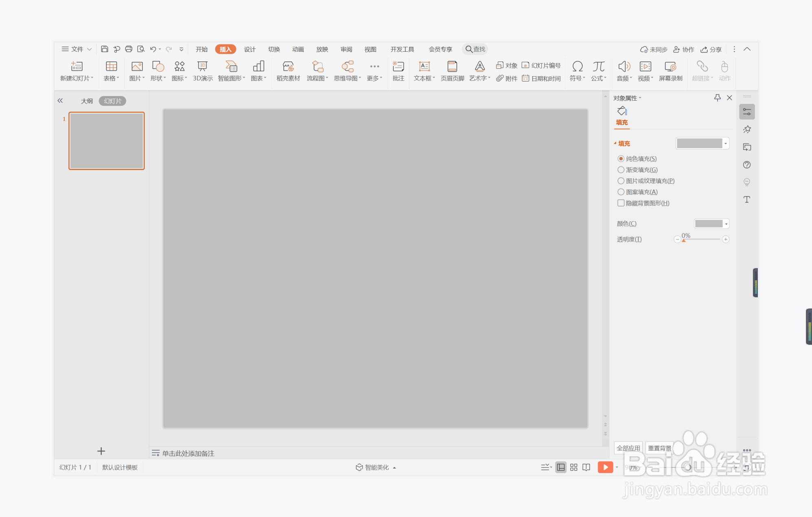This screenshot has width=812, height=517.
Task: Click the 全部应用 button
Action: [628, 448]
